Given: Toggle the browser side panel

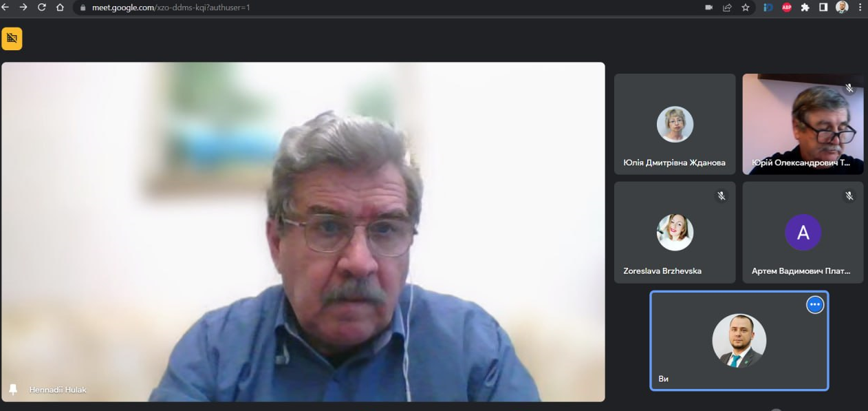Looking at the screenshot, I should point(823,8).
